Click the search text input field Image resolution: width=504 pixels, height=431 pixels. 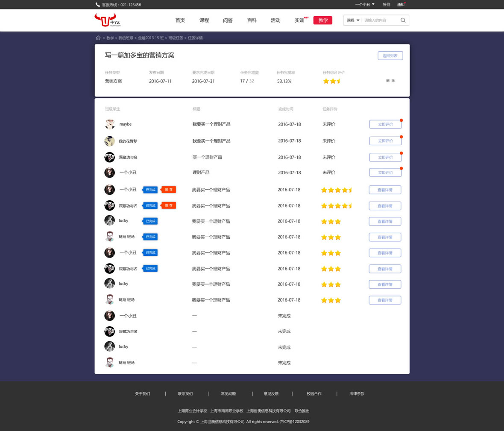[380, 20]
